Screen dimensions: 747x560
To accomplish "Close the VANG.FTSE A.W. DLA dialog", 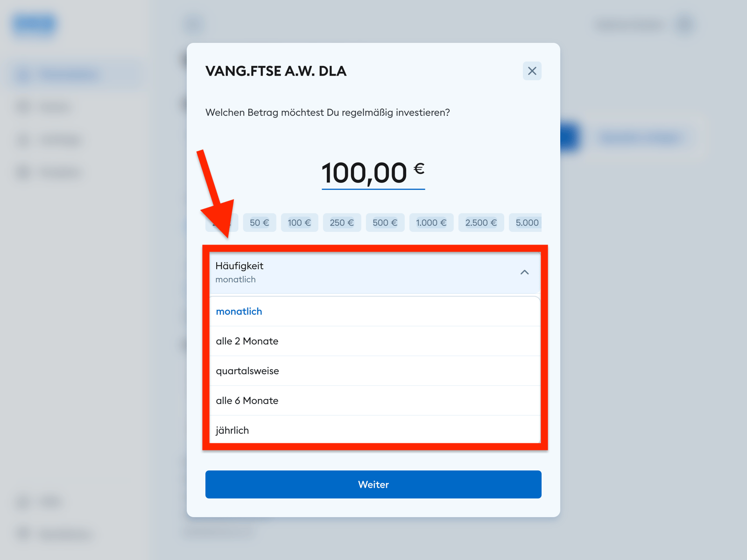I will [532, 71].
